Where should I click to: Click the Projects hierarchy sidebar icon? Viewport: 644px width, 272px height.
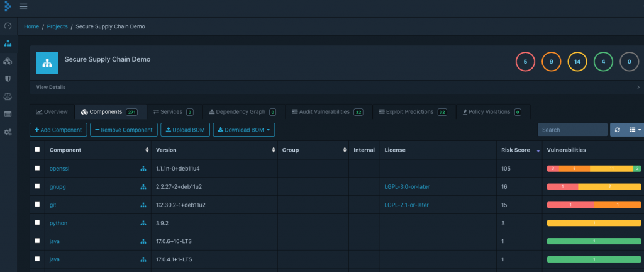(8, 43)
